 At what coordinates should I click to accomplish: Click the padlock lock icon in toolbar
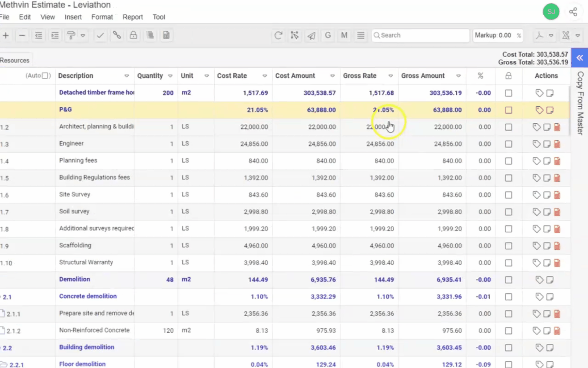tap(133, 35)
